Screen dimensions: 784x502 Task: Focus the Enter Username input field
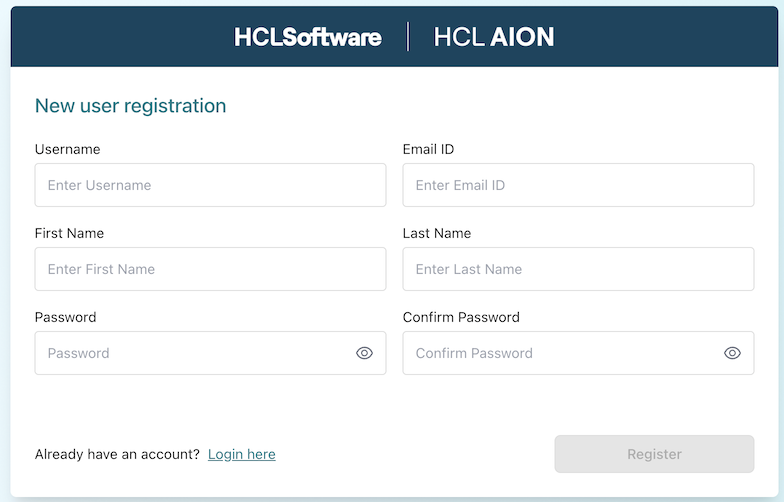[210, 185]
